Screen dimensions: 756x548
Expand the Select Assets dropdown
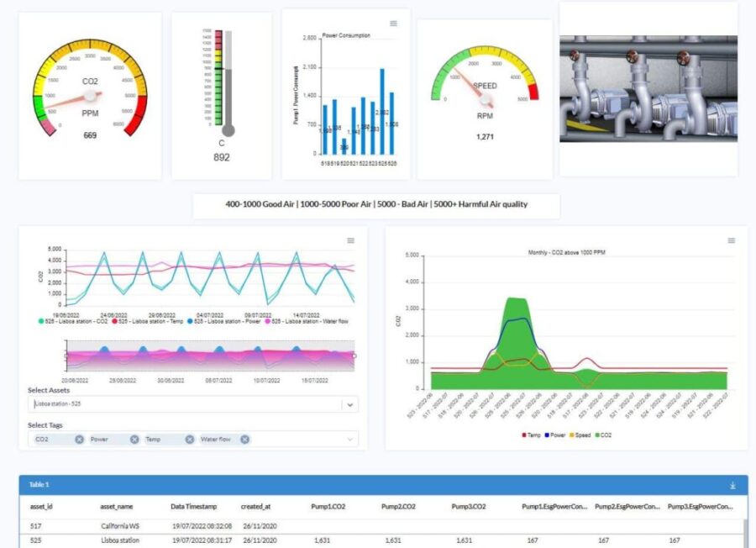coord(350,404)
